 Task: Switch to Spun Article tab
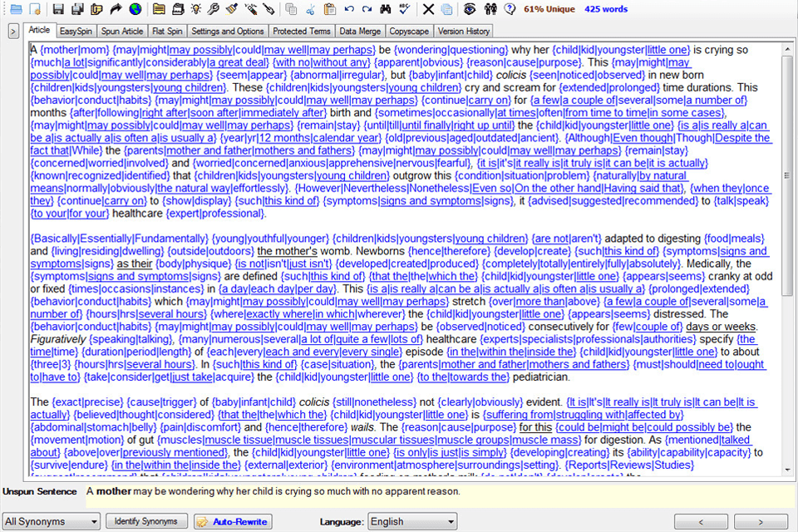coord(122,31)
